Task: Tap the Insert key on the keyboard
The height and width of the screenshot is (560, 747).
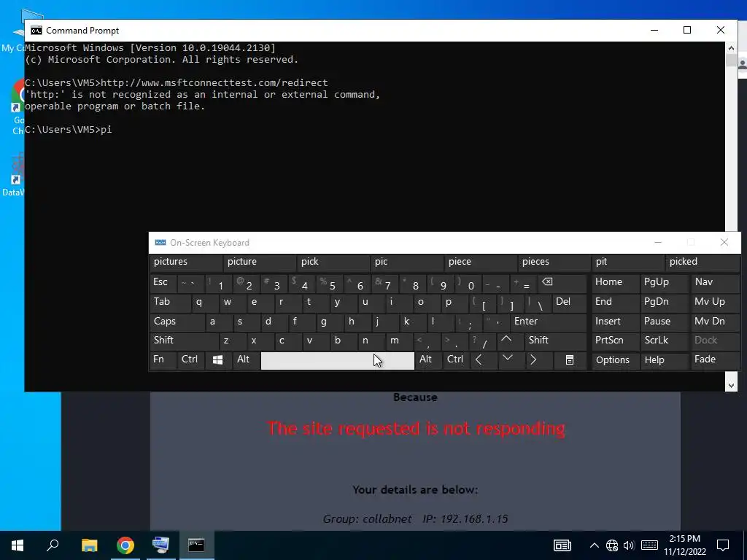Action: tap(615, 322)
